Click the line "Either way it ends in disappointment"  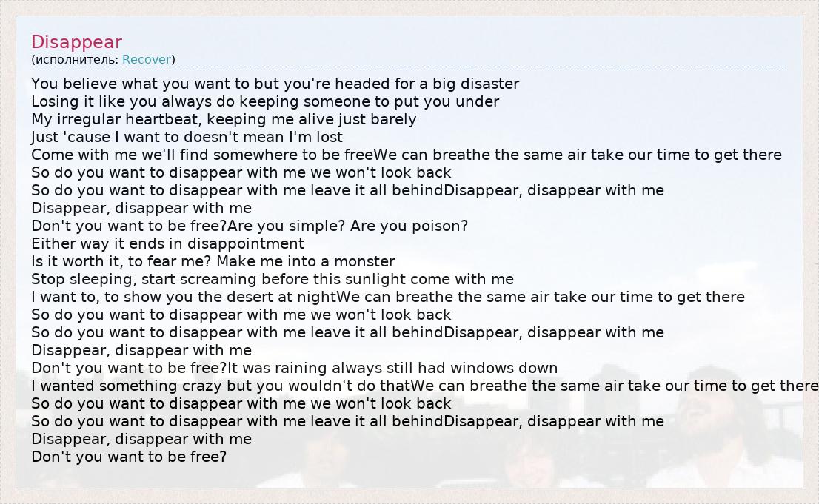point(167,243)
